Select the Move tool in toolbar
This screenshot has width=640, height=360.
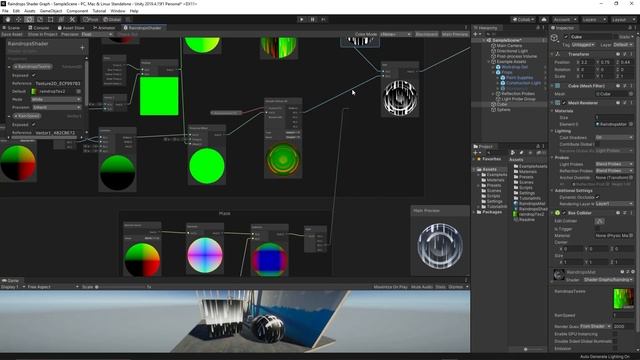[x=18, y=19]
